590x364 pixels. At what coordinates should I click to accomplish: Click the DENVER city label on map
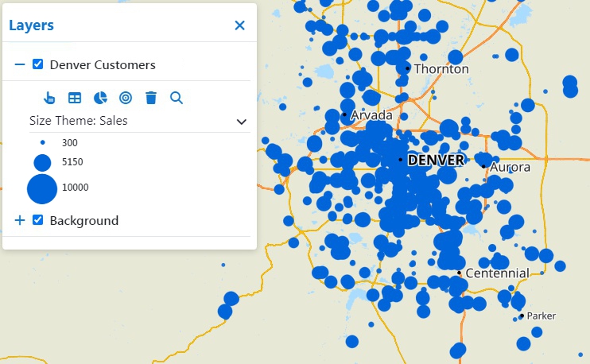[x=435, y=160]
